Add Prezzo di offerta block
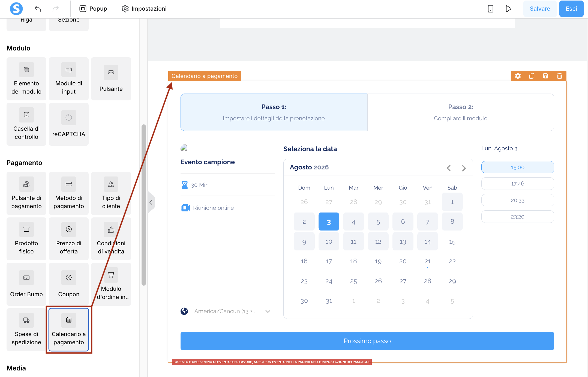The image size is (588, 377). tap(69, 239)
